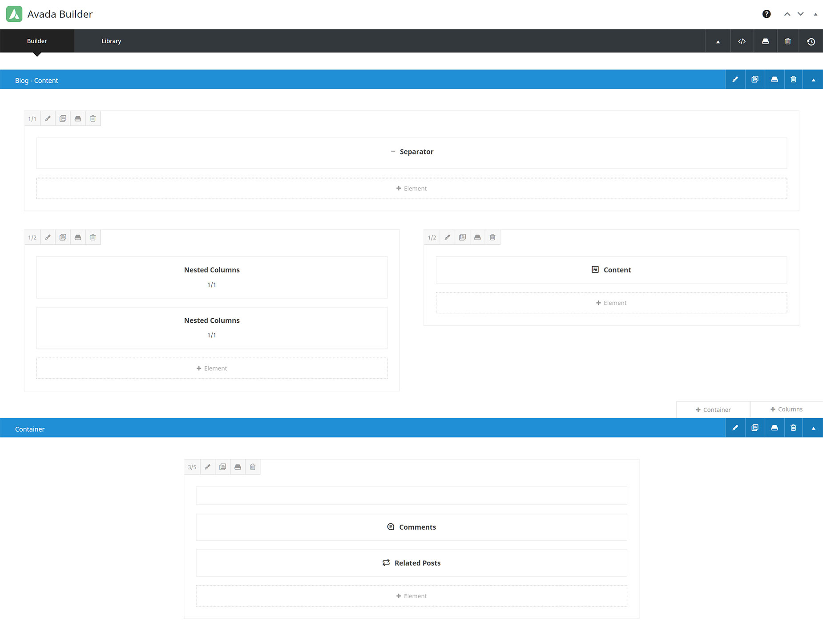
Task: Clone the 3/5 column
Action: coord(223,467)
